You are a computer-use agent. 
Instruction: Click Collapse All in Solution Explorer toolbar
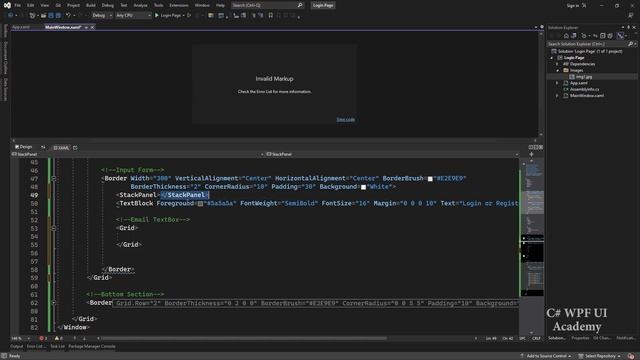click(x=602, y=36)
